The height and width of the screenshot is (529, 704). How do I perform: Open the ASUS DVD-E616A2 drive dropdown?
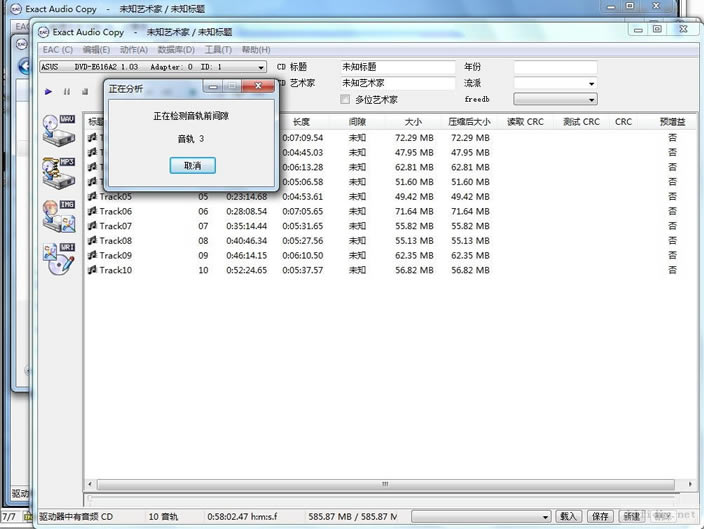coord(261,68)
